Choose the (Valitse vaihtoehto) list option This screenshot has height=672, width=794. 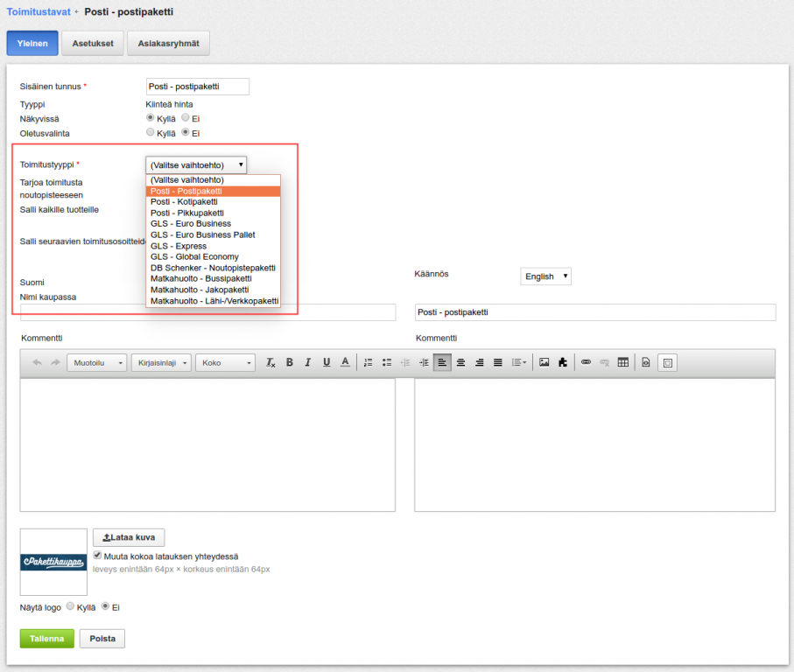click(214, 180)
